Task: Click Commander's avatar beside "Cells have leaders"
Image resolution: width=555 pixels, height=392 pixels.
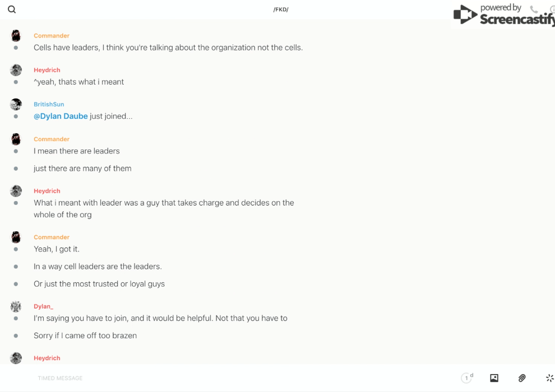Action: (16, 36)
